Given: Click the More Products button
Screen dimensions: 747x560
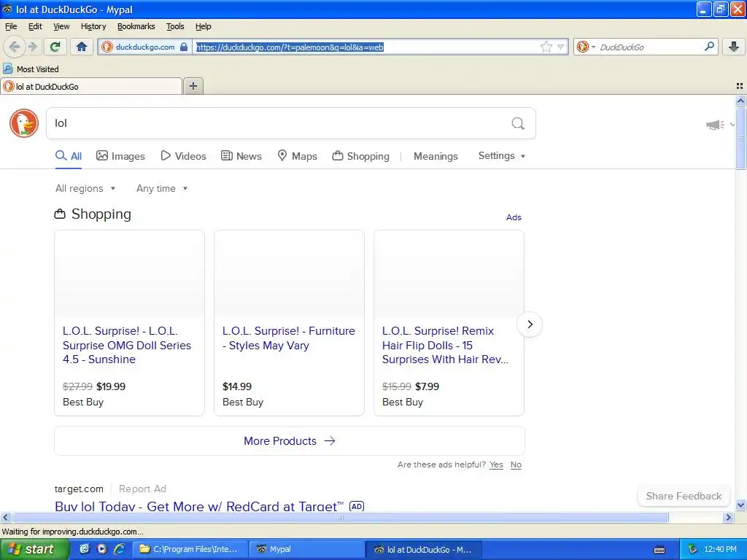Looking at the screenshot, I should pyautogui.click(x=289, y=441).
